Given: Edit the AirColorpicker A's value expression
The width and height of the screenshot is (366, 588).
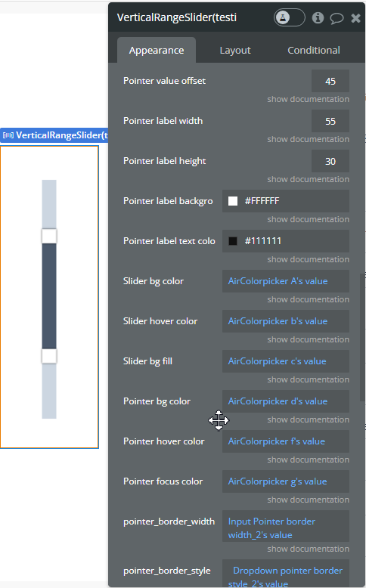Looking at the screenshot, I should [x=286, y=281].
